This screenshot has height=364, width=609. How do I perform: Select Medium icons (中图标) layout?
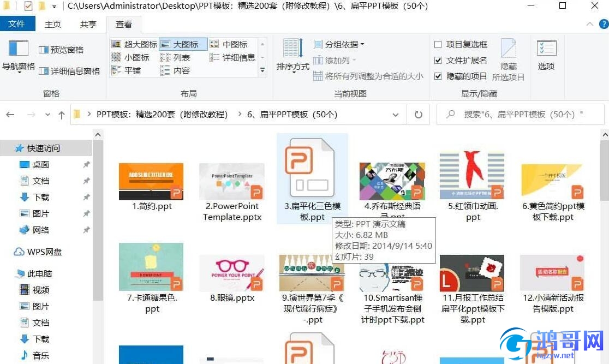point(229,44)
